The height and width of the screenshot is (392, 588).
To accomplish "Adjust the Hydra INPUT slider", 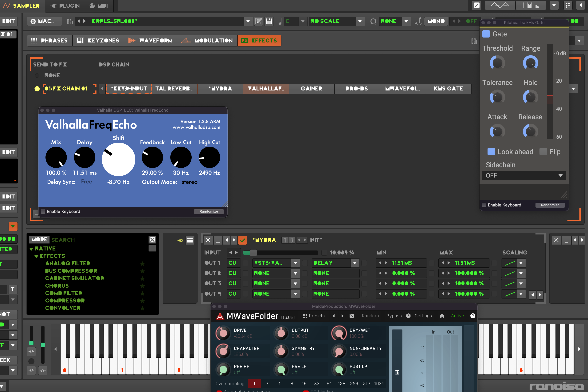I will tap(280, 253).
